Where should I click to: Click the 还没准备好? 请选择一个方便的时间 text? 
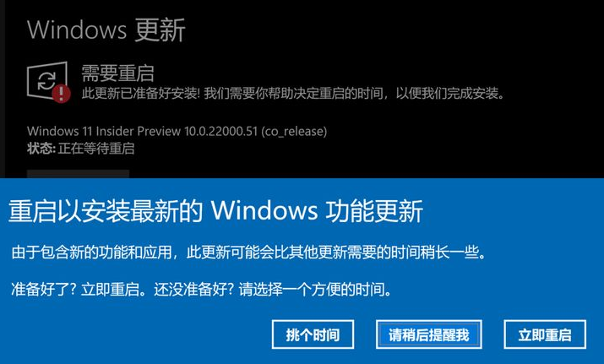273,289
